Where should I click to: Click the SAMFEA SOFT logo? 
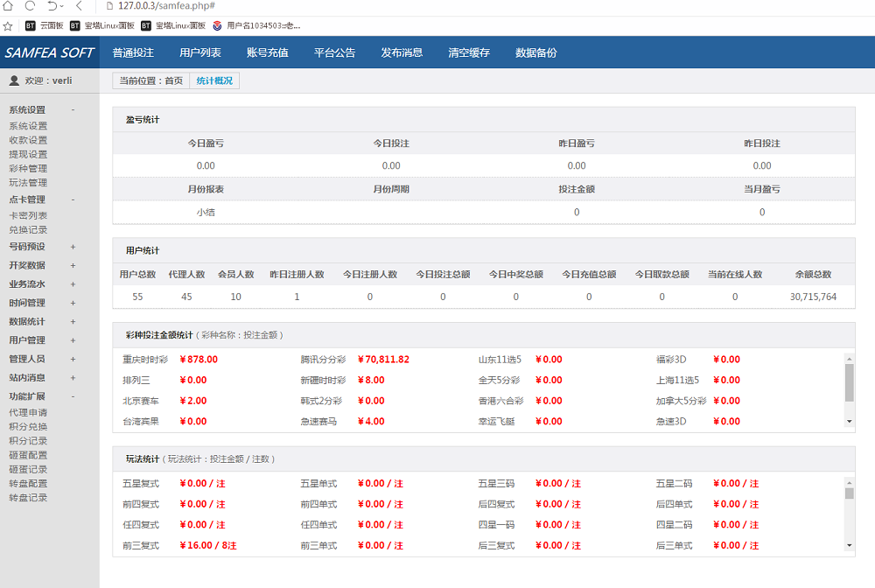pos(48,52)
